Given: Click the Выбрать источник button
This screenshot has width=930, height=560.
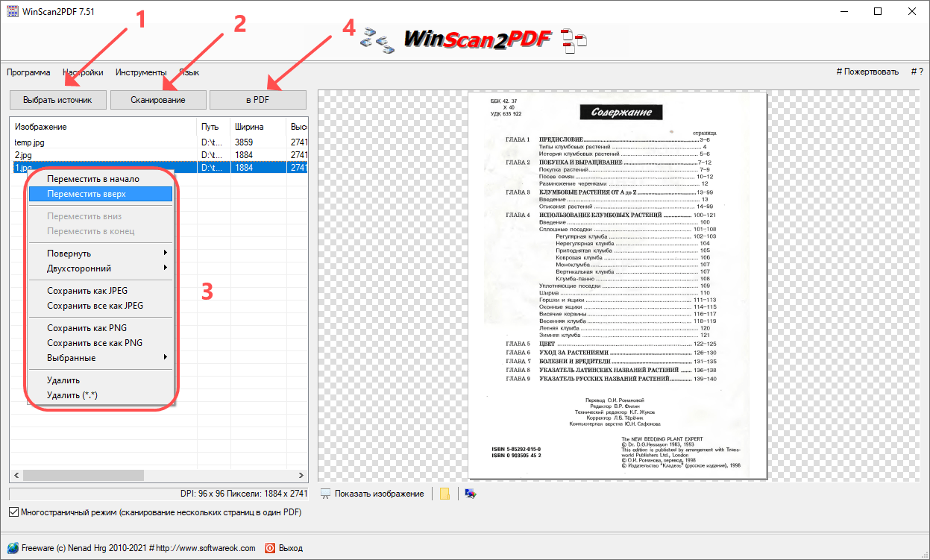Looking at the screenshot, I should (x=57, y=100).
